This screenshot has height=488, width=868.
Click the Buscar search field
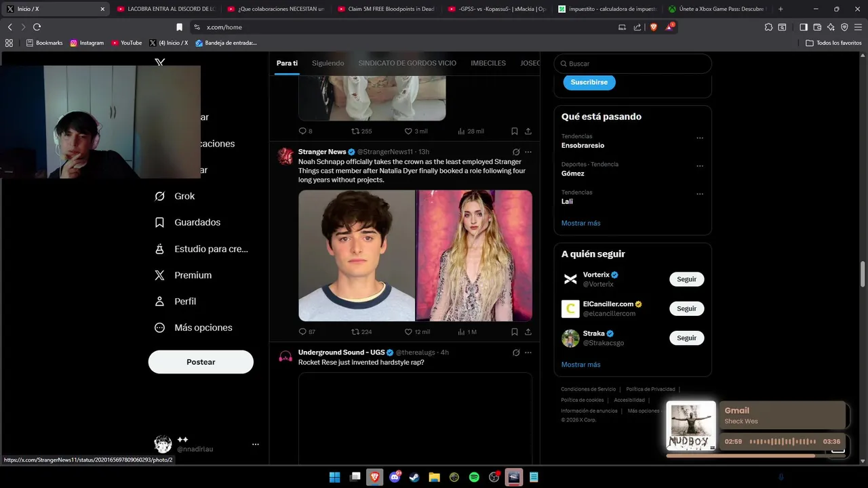[x=633, y=64]
